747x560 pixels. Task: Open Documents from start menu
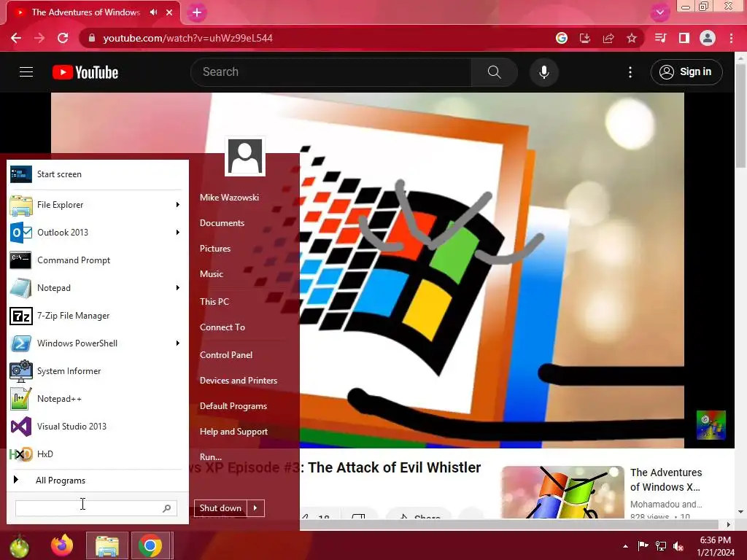point(222,223)
